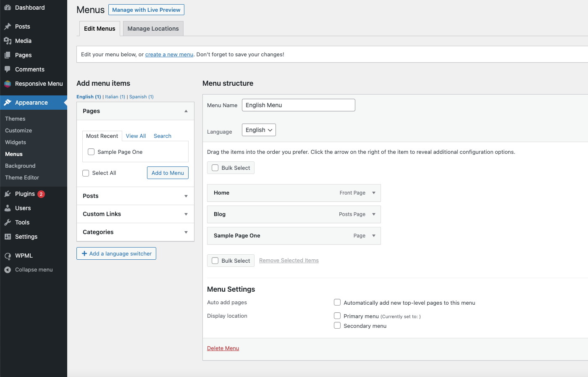Expand Sample Page One item arrow
588x377 pixels.
click(x=374, y=236)
